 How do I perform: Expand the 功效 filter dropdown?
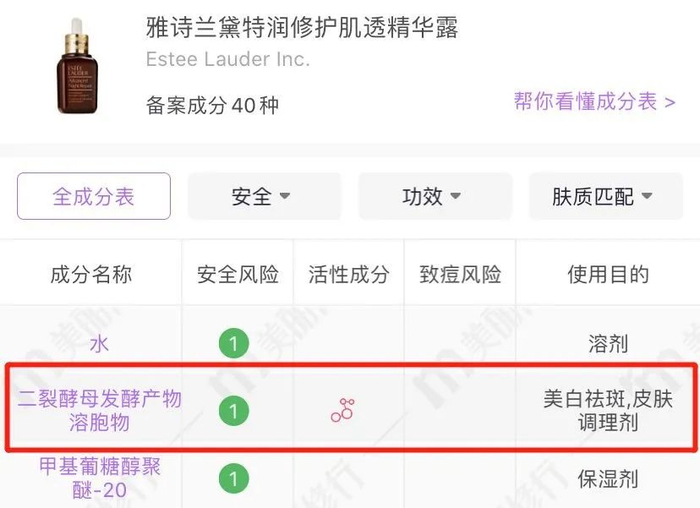(433, 197)
